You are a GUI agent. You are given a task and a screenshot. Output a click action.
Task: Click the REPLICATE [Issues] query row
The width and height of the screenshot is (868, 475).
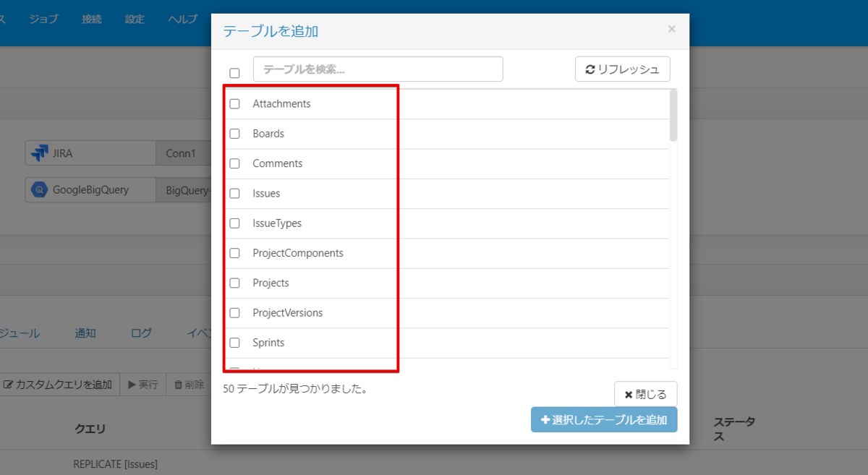click(x=116, y=464)
